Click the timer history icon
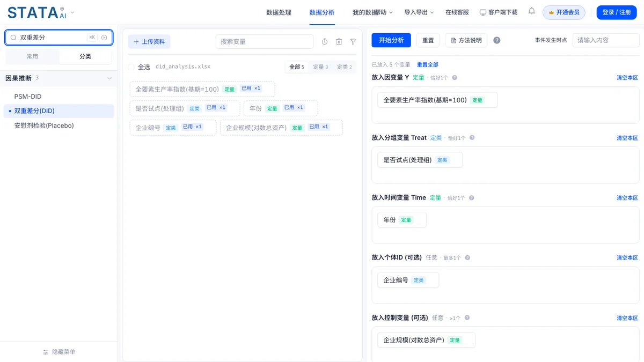644x362 pixels. tap(325, 42)
